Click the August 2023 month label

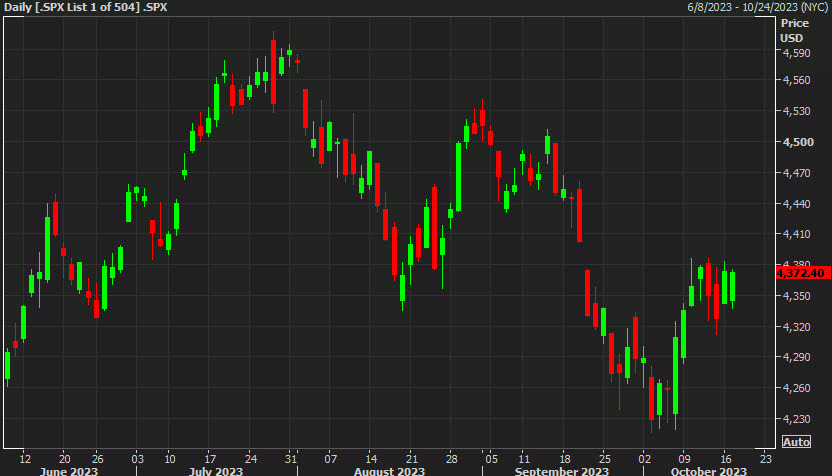[389, 471]
